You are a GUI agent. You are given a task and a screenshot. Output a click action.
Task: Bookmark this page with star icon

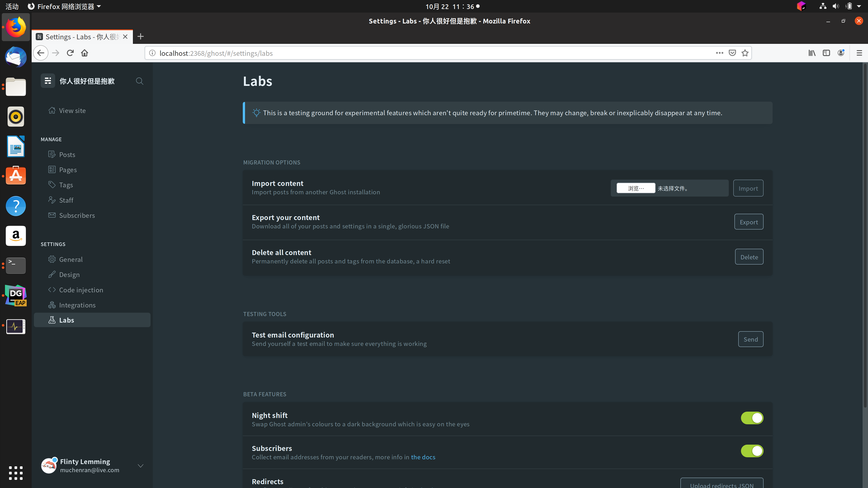click(745, 53)
